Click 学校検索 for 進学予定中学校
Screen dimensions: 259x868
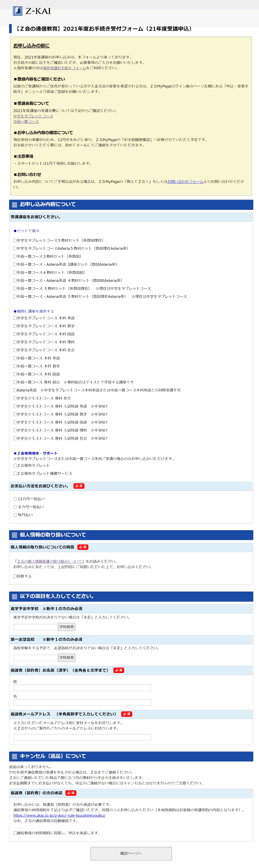coord(67,627)
